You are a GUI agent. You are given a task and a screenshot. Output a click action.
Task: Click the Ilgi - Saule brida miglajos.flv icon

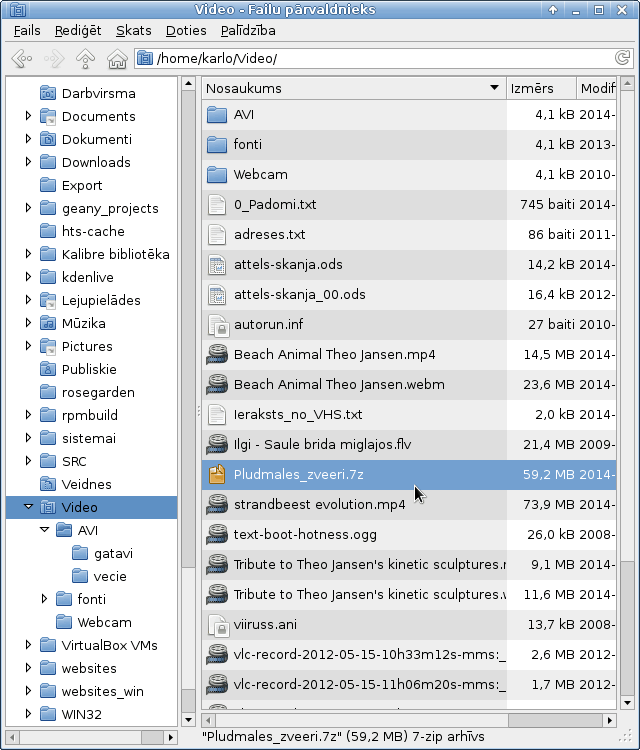pos(217,445)
